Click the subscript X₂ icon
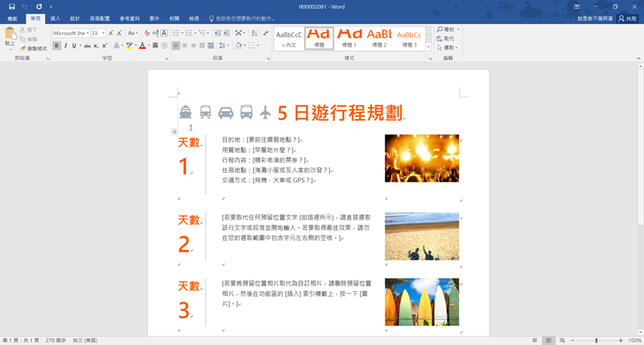Image resolution: width=644 pixels, height=345 pixels. point(96,46)
